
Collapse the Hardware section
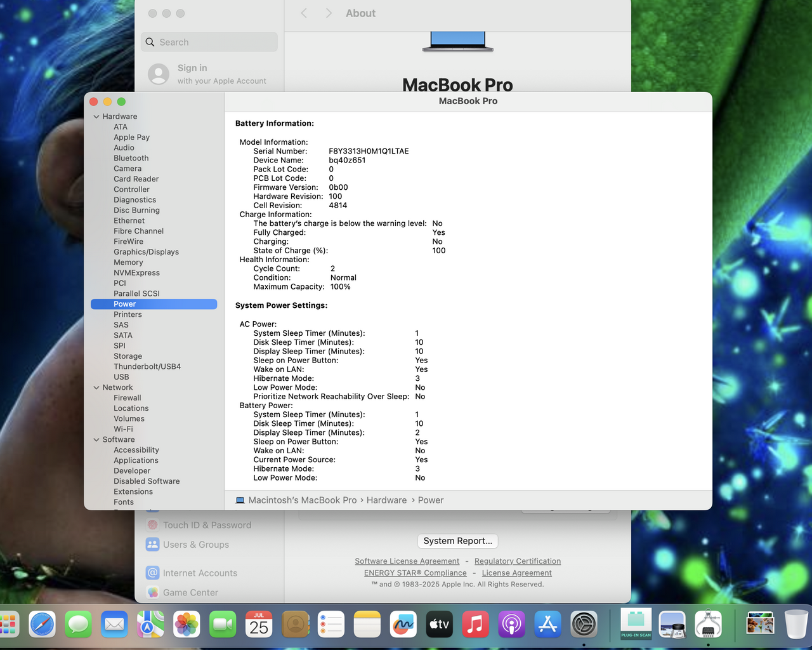point(96,117)
